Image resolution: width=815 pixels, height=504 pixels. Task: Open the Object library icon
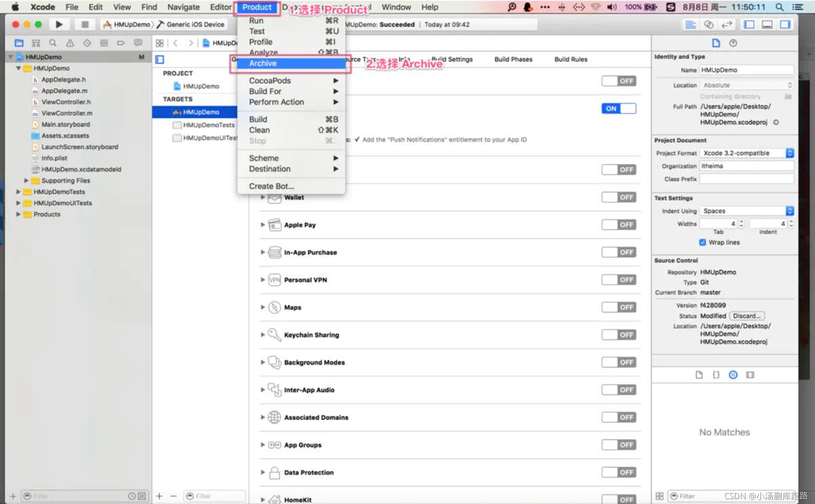[x=733, y=375]
